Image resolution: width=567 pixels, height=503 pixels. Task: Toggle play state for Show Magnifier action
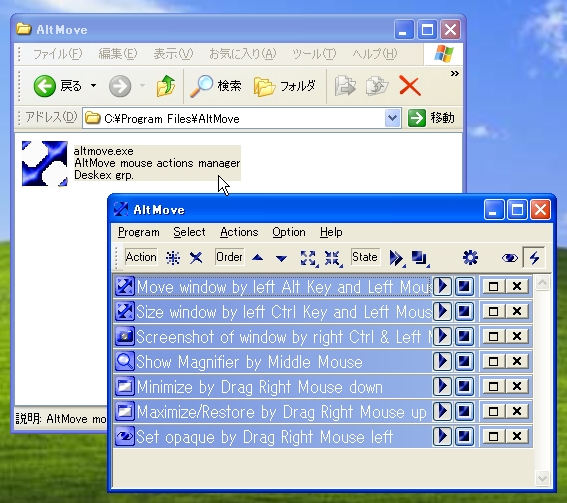coord(442,361)
